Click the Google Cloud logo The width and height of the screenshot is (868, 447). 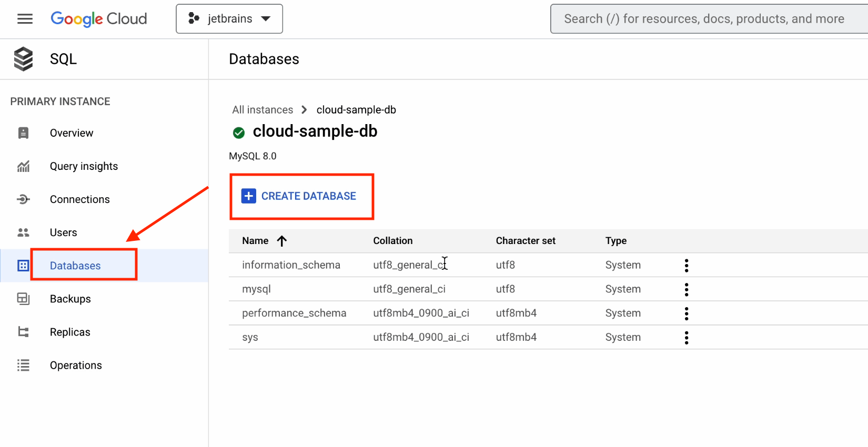[99, 19]
